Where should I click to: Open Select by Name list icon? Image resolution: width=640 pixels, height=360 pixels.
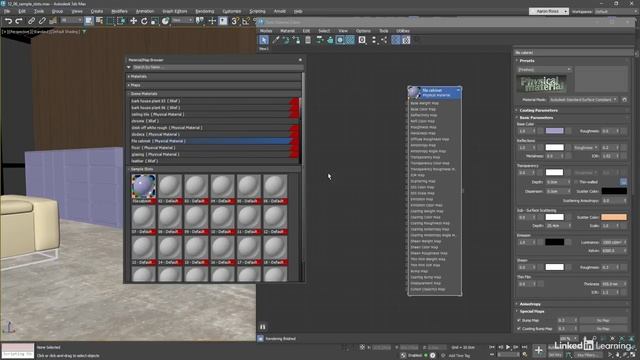pos(99,21)
